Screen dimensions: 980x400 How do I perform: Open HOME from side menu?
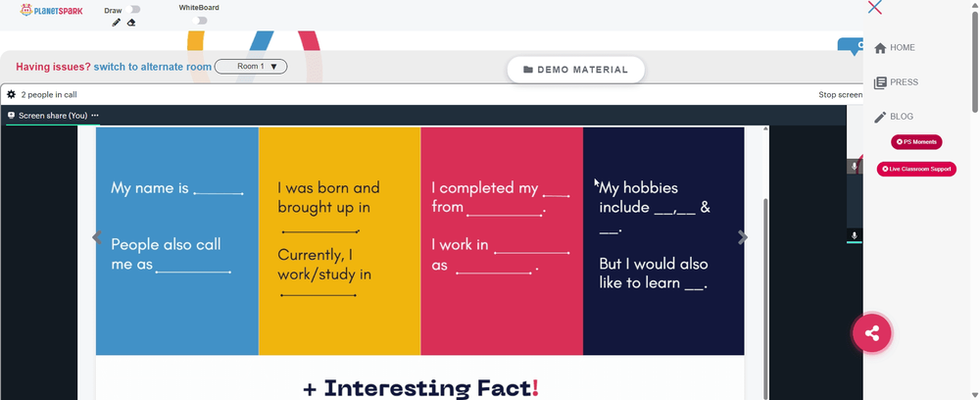895,47
